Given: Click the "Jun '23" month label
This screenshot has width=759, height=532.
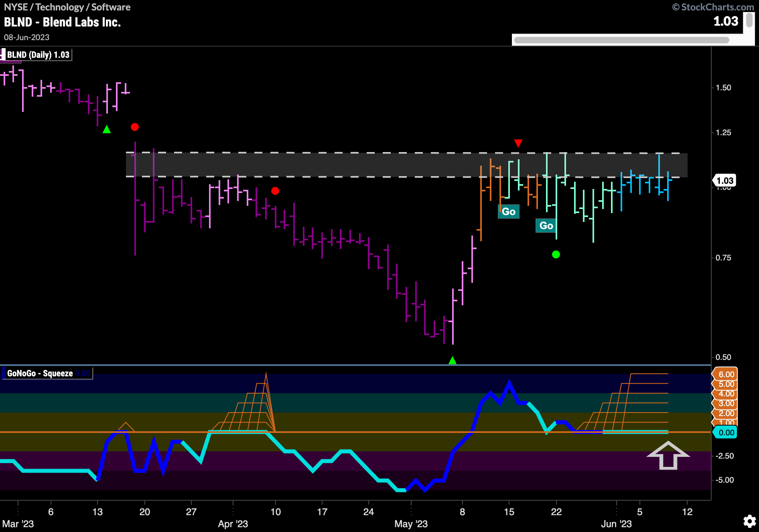Looking at the screenshot, I should pyautogui.click(x=616, y=524).
